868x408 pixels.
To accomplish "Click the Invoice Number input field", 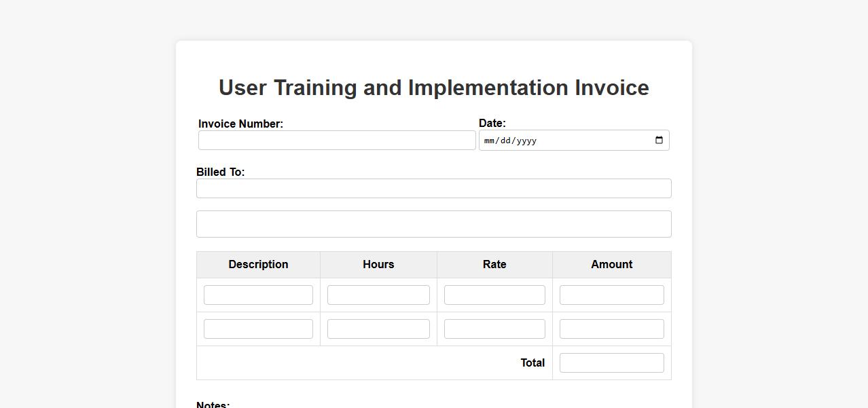I will [x=336, y=141].
